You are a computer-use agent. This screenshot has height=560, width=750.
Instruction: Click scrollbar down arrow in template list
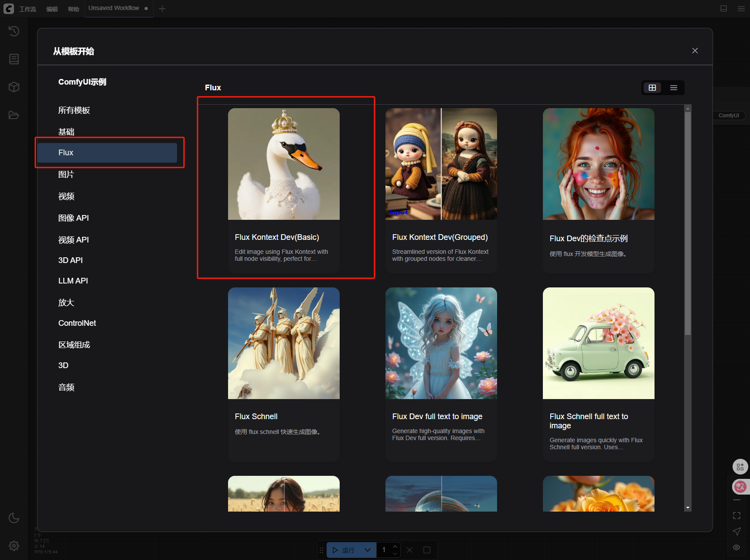click(x=688, y=508)
